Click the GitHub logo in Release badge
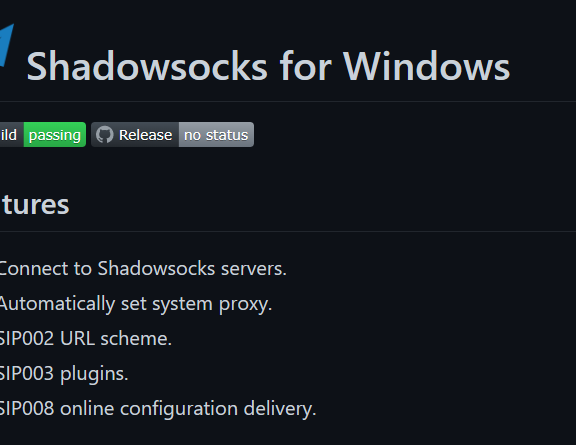 105,135
